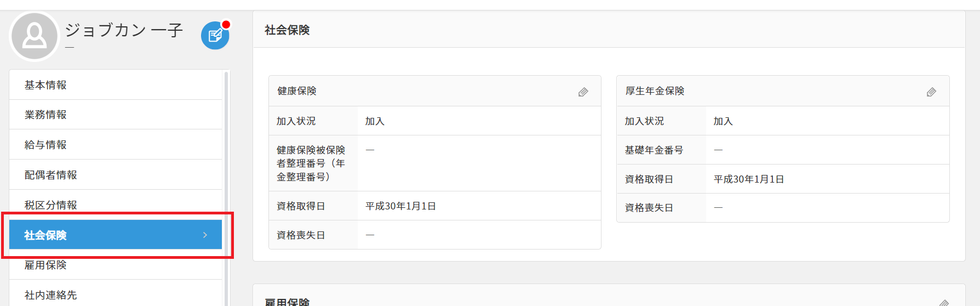The width and height of the screenshot is (980, 306).
Task: Switch to 雇用保険 in the sidebar
Action: (x=45, y=265)
